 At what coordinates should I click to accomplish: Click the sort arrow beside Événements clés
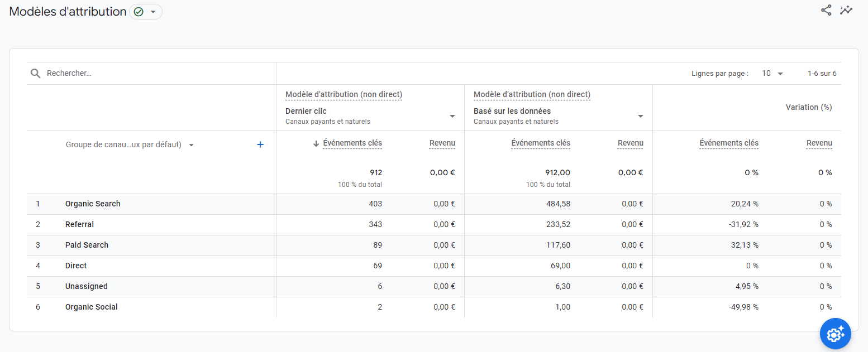pos(316,143)
